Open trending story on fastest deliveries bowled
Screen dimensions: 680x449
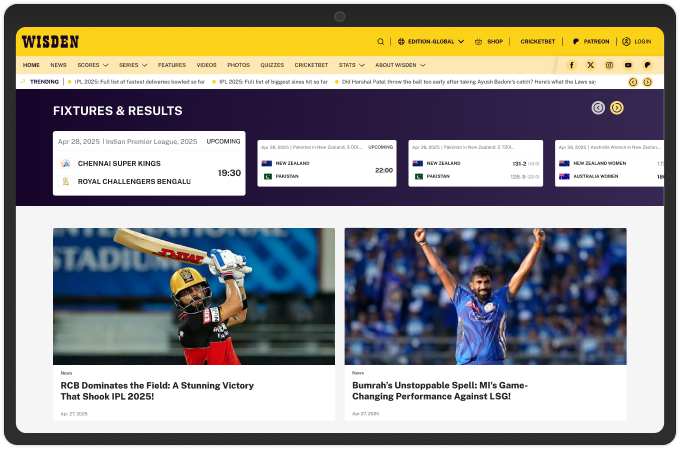pyautogui.click(x=140, y=82)
